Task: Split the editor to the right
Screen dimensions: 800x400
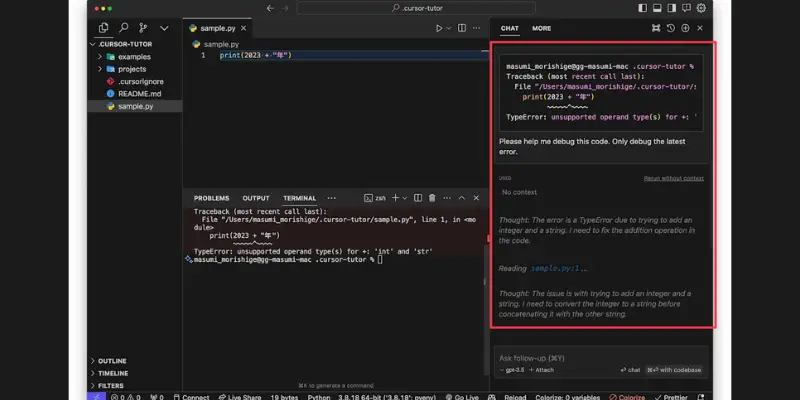Action: [x=462, y=29]
